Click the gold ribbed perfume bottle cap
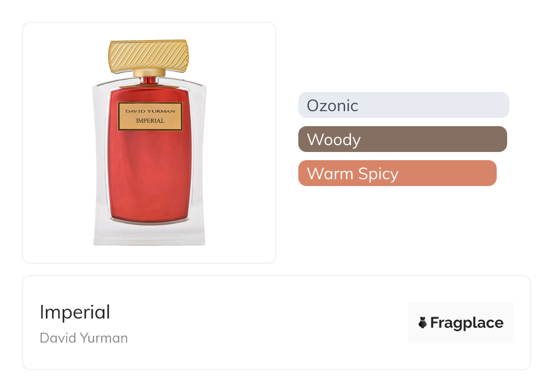 148,55
